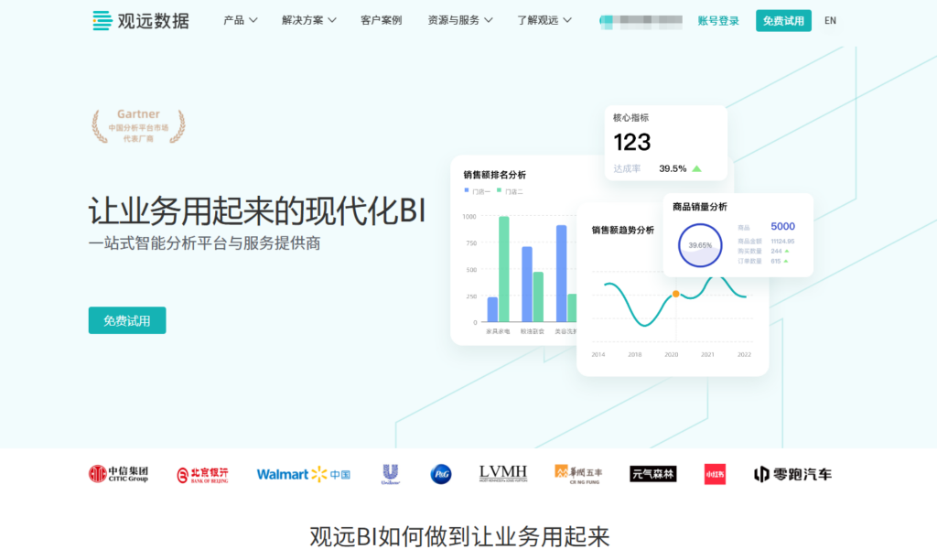Open the 资源与服务 dropdown

tap(455, 19)
